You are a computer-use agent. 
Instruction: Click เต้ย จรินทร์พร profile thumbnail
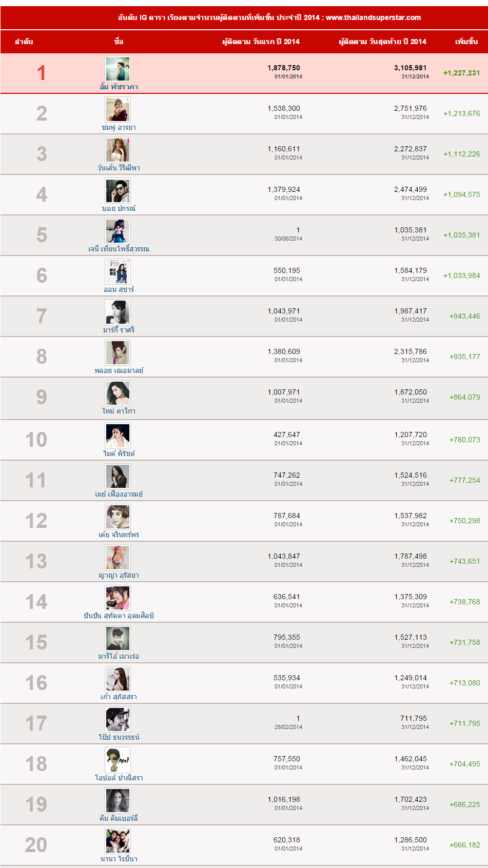coord(118,517)
